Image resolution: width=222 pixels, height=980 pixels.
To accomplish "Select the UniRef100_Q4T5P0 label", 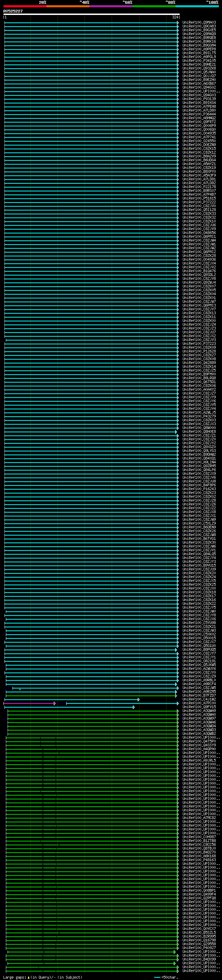I will pyautogui.click(x=199, y=742).
